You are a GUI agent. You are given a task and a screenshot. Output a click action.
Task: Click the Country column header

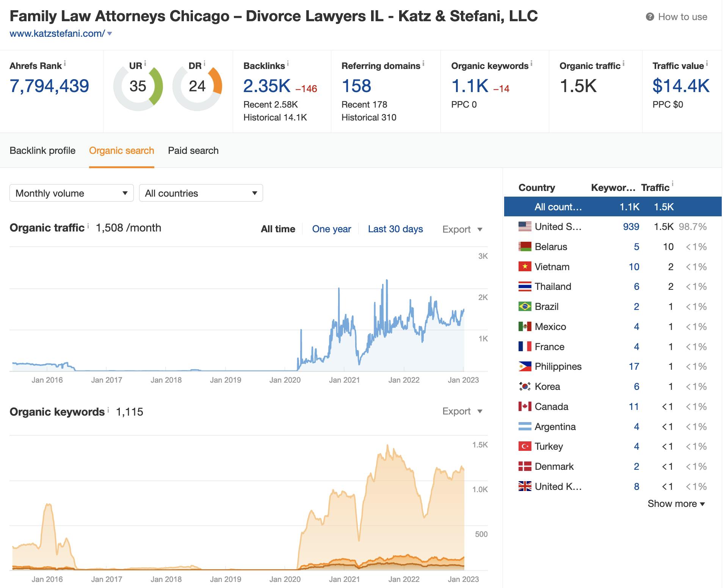pyautogui.click(x=537, y=188)
